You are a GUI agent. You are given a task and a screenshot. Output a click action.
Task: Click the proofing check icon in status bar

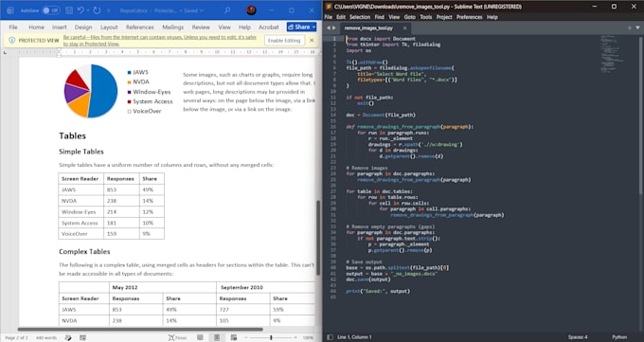point(68,338)
